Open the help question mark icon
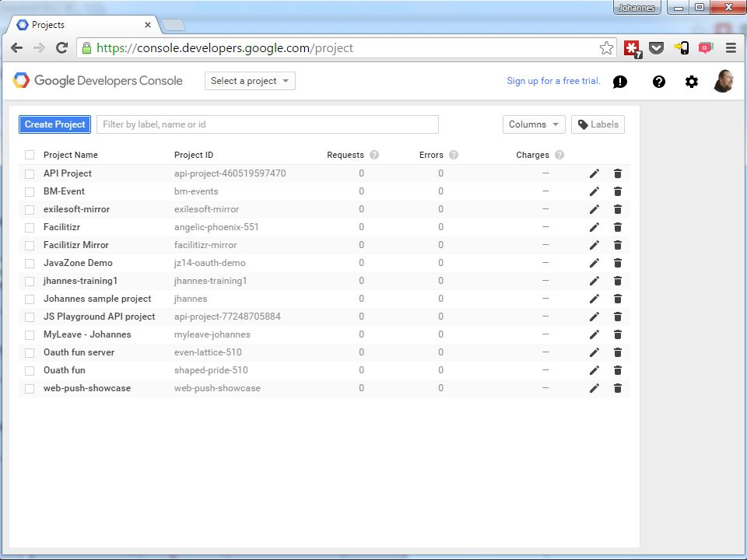This screenshot has width=747, height=560. coord(659,82)
